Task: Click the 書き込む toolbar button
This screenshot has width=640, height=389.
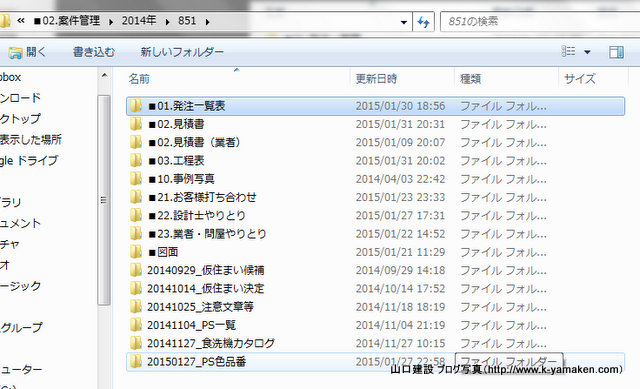Action: click(94, 52)
